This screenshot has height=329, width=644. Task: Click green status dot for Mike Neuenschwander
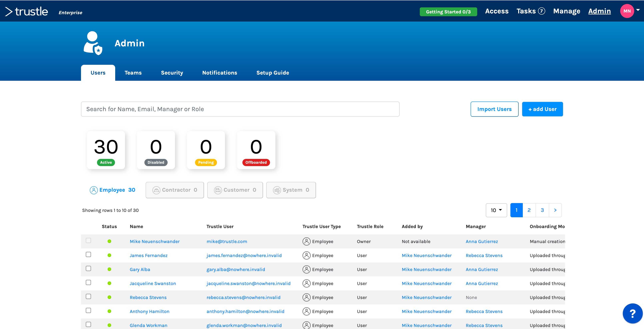point(109,241)
